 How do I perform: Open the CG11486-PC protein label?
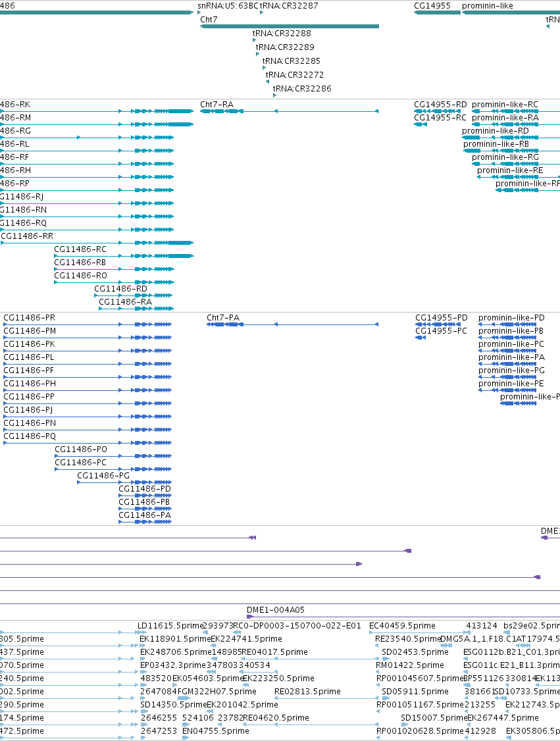coord(81,463)
